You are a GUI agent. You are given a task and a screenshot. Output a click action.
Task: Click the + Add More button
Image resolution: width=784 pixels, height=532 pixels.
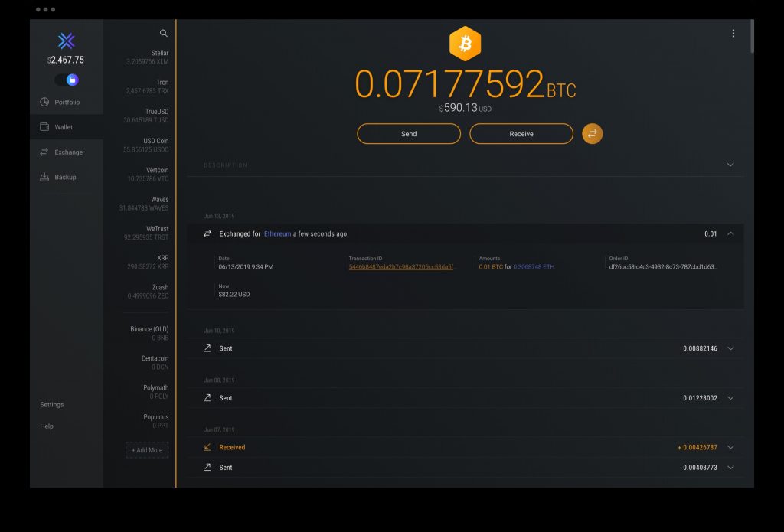147,450
